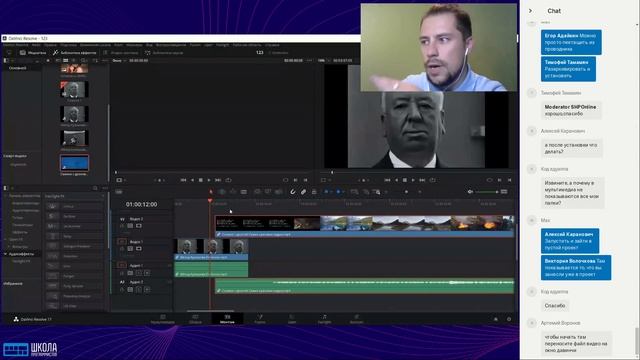Adjust the timeline volume slider

(487, 192)
